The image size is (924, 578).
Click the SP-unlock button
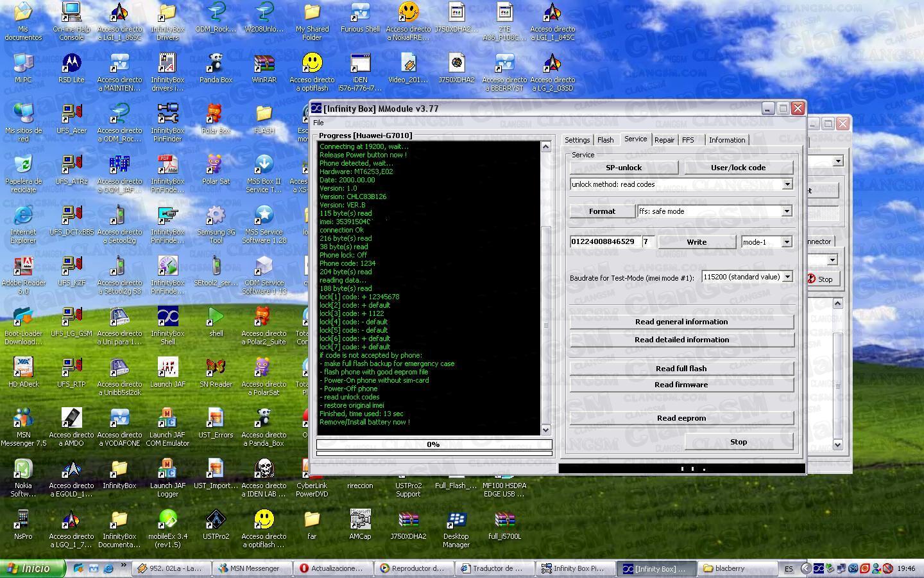[x=624, y=168]
